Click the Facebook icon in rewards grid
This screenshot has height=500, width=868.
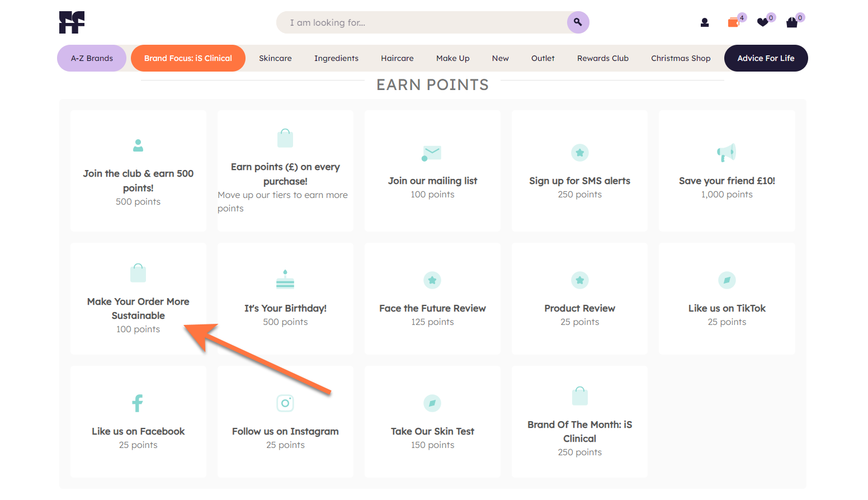(x=138, y=403)
